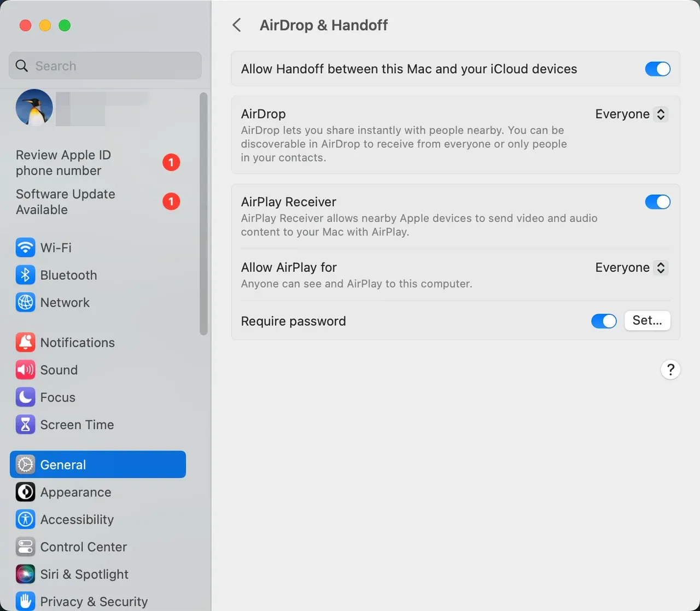The height and width of the screenshot is (611, 700).
Task: Click the sidebar vertical scrollbar
Action: click(x=203, y=214)
